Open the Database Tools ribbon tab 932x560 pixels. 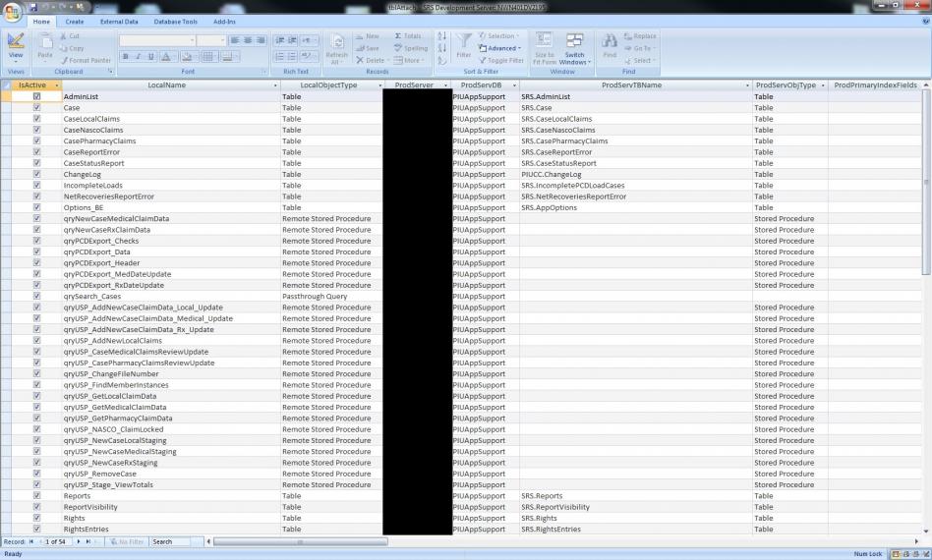pyautogui.click(x=175, y=22)
